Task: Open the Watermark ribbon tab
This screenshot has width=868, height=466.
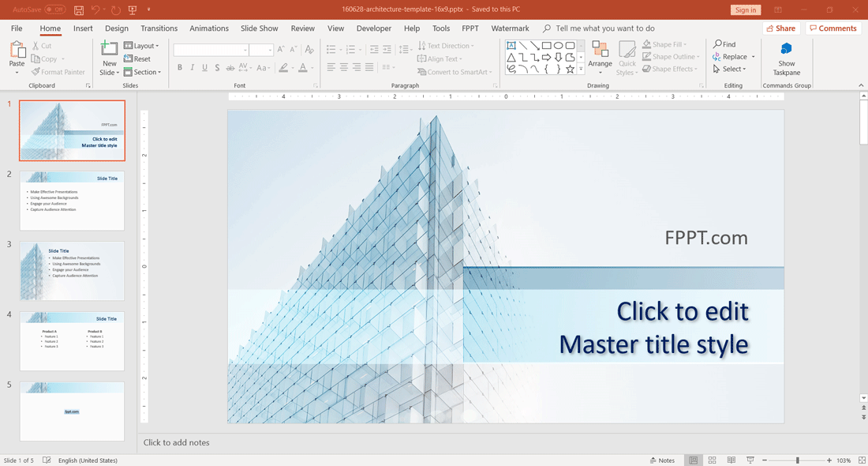Action: click(x=510, y=28)
